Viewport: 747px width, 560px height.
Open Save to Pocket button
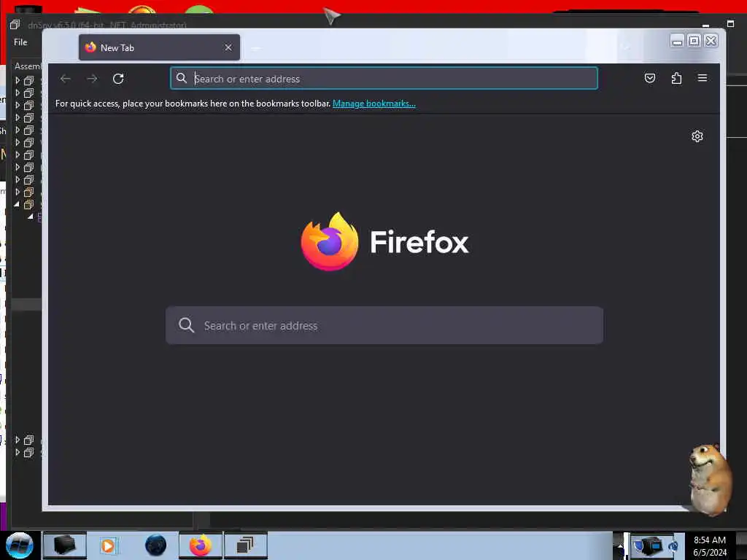pos(650,78)
